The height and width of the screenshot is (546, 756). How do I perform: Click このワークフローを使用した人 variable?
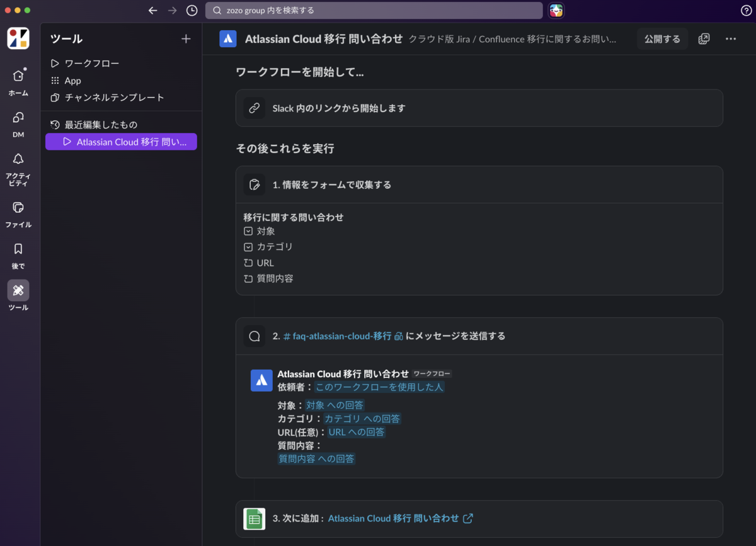(379, 387)
